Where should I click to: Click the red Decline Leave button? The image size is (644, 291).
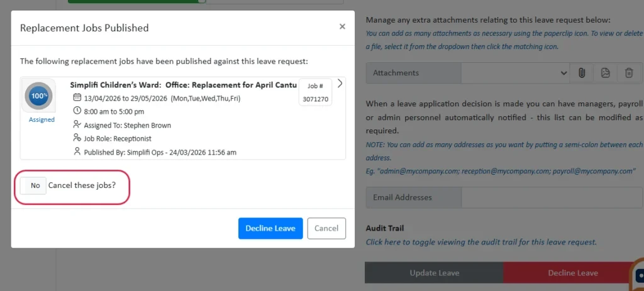pos(572,273)
